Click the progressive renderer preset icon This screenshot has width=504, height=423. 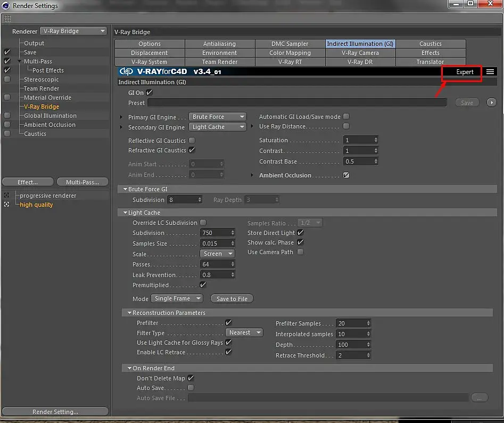tap(6, 196)
